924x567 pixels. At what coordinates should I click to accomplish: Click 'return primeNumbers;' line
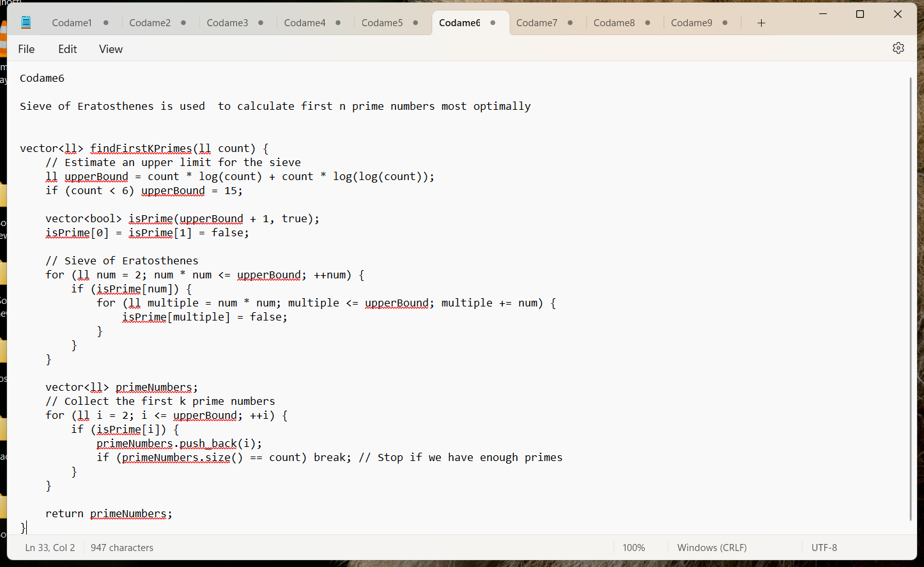click(x=109, y=514)
